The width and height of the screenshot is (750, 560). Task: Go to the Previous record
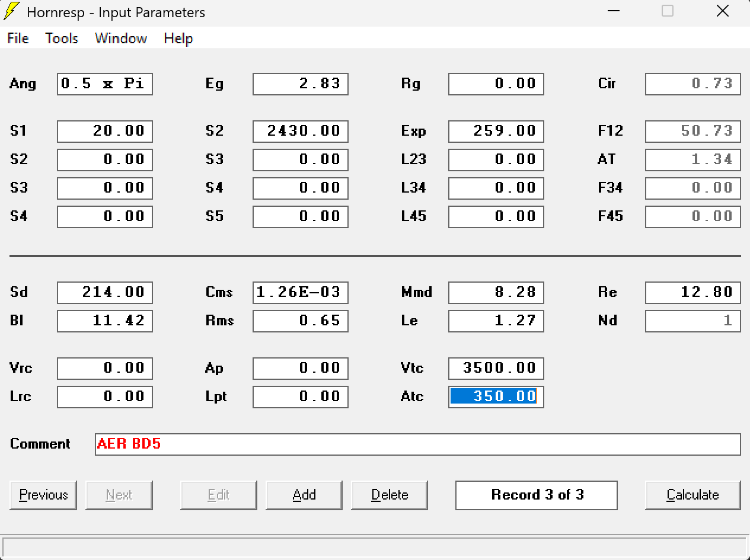click(x=43, y=495)
